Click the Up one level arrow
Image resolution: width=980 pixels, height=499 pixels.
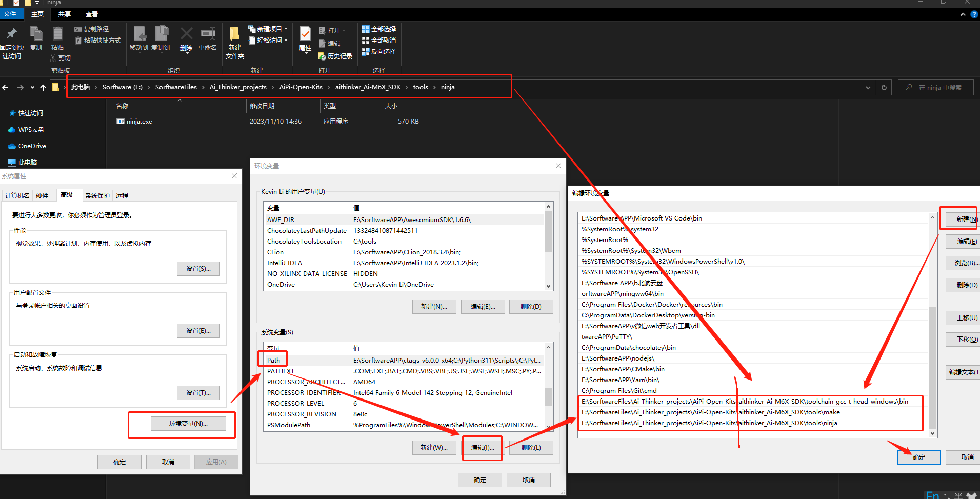click(x=43, y=88)
